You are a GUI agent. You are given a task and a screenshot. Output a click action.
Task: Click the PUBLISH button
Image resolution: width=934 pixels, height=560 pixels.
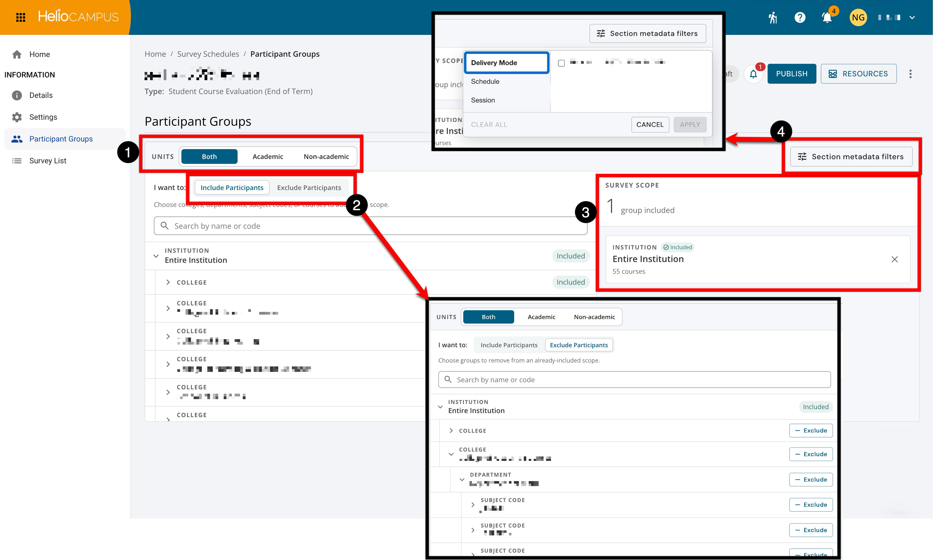point(792,74)
